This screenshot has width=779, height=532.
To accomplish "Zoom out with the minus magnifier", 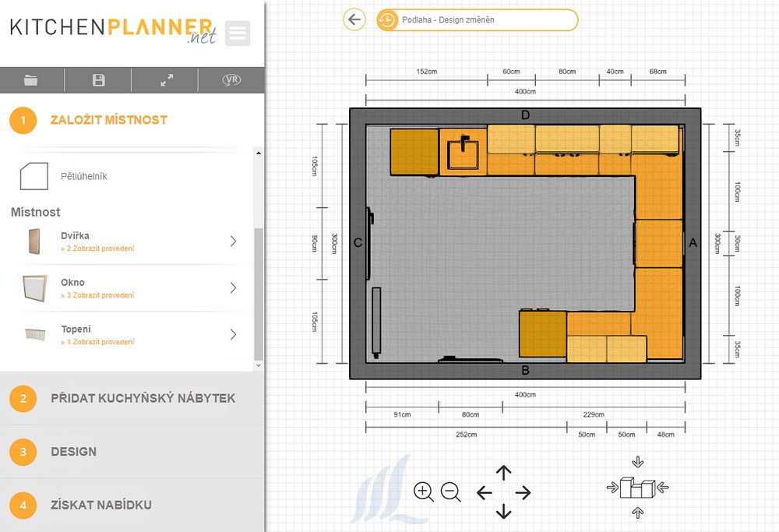I will [451, 491].
